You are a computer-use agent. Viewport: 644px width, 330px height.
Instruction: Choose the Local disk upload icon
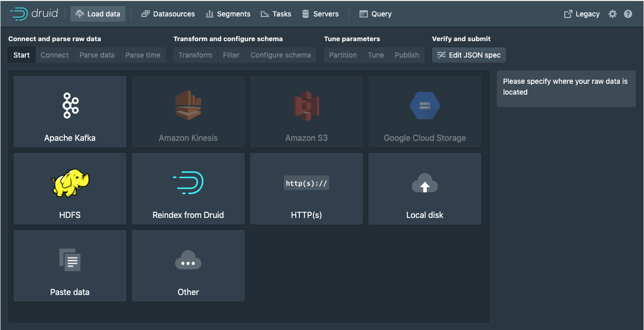(x=425, y=183)
